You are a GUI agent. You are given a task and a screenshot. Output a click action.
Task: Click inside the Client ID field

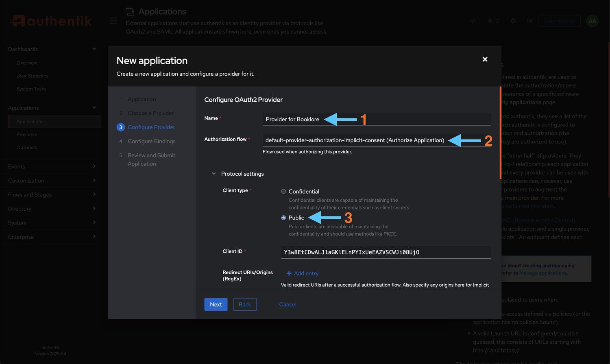click(x=386, y=252)
